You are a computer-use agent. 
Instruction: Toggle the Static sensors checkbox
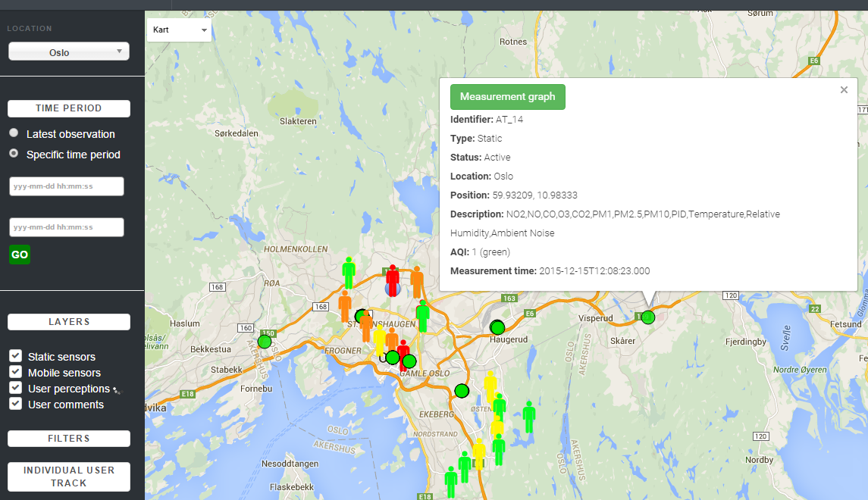[15, 355]
